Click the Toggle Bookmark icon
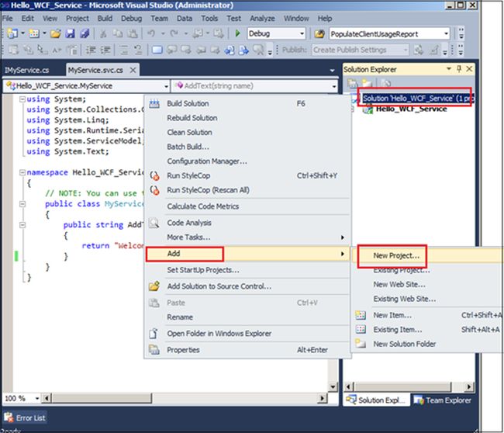The image size is (504, 433). tap(157, 50)
